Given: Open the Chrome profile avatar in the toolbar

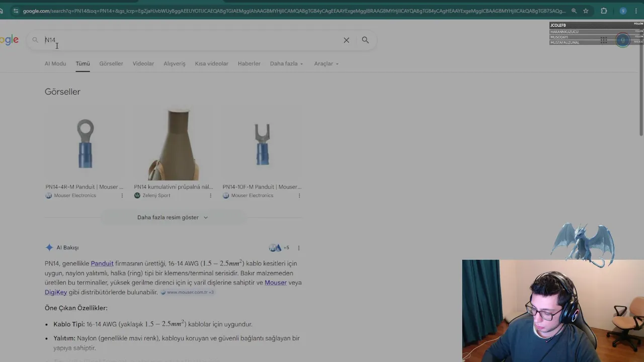Looking at the screenshot, I should coord(623,11).
